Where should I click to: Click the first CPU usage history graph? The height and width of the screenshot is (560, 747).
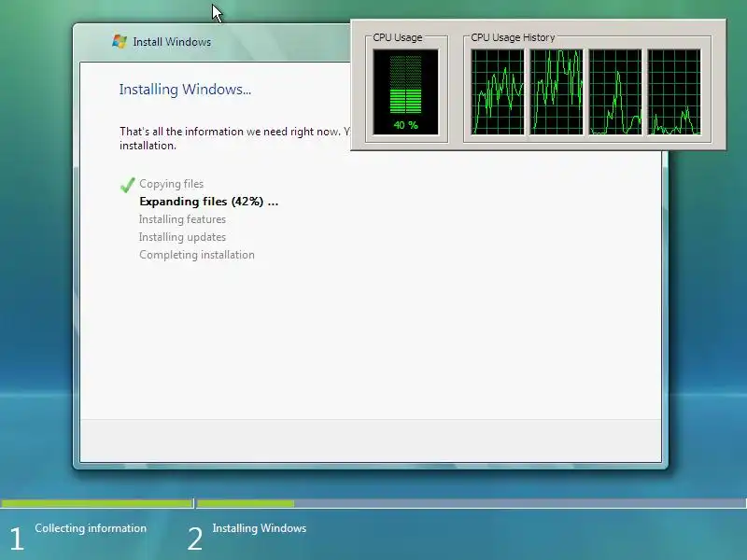pos(498,91)
